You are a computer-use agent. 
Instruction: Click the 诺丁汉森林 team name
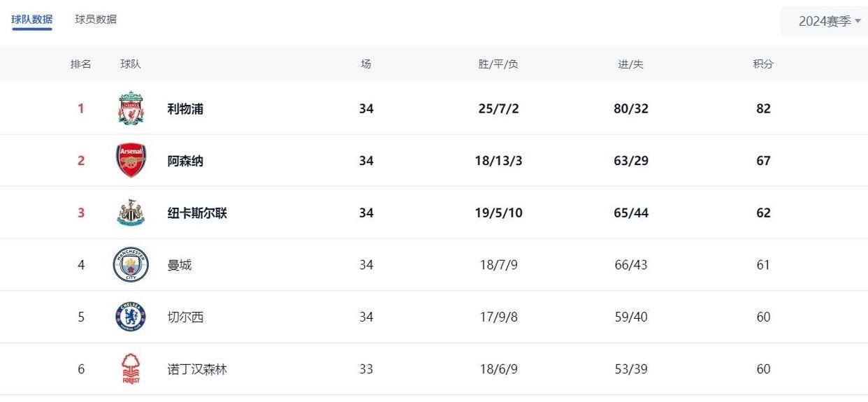(197, 369)
